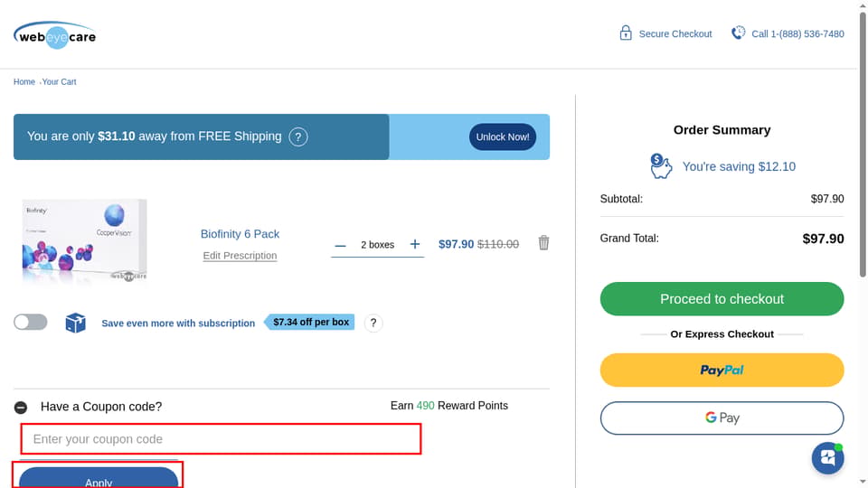
Task: Click the phone call icon
Action: 739,33
